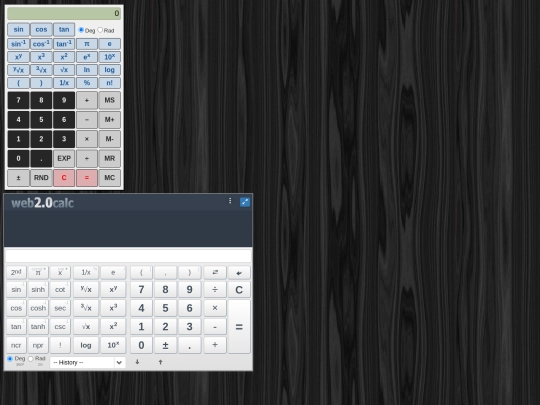Click the x³ key in web2.0calc
Image resolution: width=540 pixels, height=405 pixels.
pyautogui.click(x=113, y=308)
